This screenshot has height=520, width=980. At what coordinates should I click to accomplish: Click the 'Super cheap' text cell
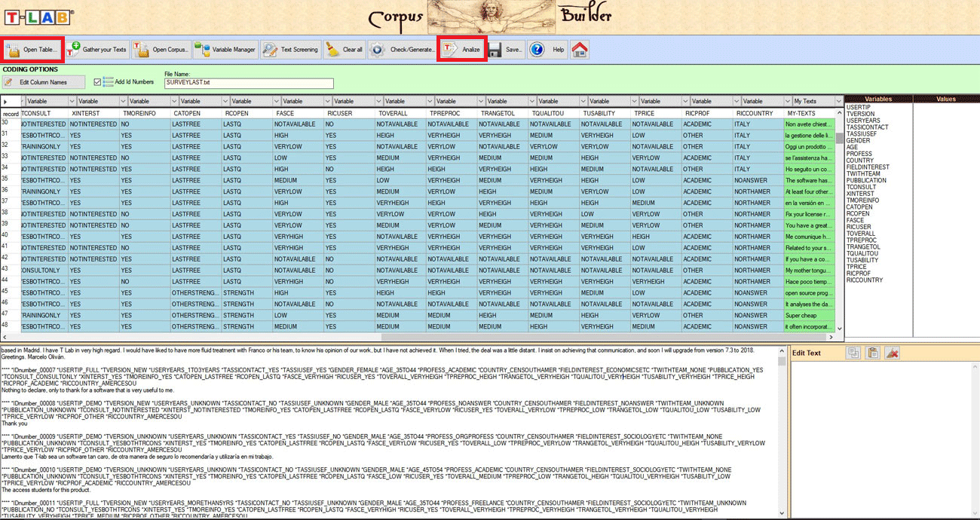pyautogui.click(x=808, y=315)
